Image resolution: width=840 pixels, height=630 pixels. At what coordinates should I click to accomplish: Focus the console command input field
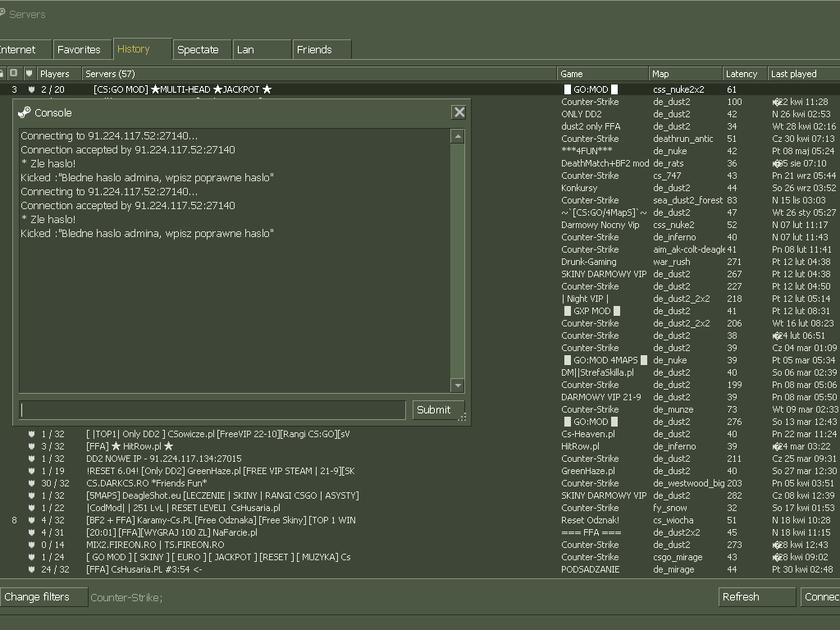coord(212,410)
